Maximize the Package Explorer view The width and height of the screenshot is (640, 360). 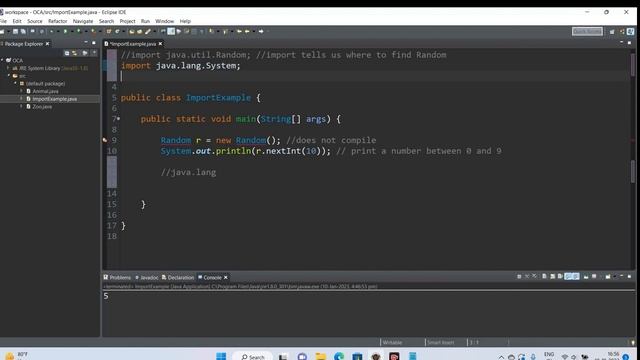coord(94,42)
